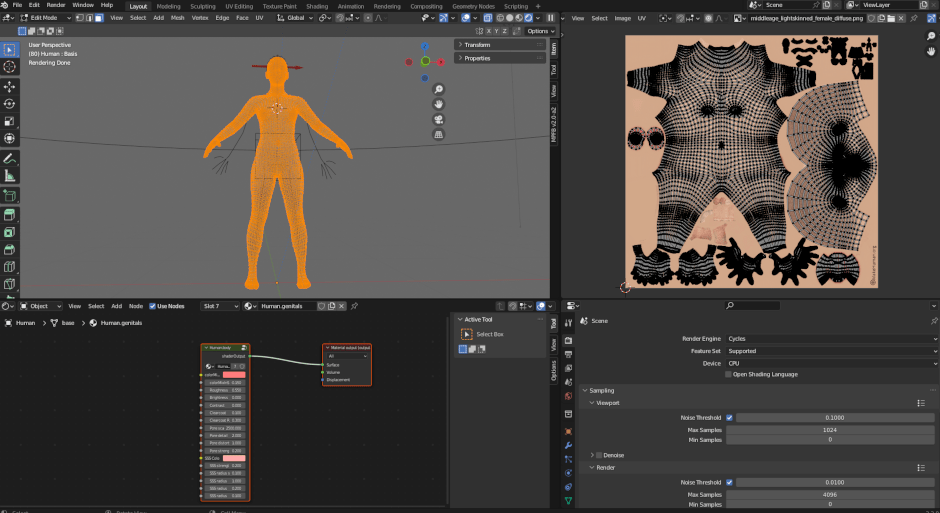Open the Render menu in top bar
940x513 pixels.
coord(56,5)
